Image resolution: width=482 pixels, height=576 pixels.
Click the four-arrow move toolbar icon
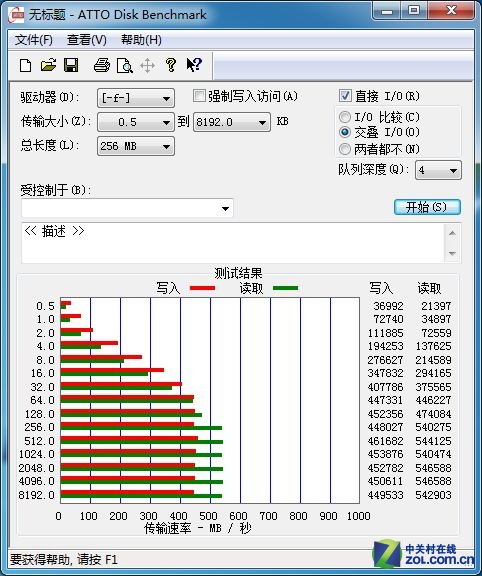coord(147,66)
